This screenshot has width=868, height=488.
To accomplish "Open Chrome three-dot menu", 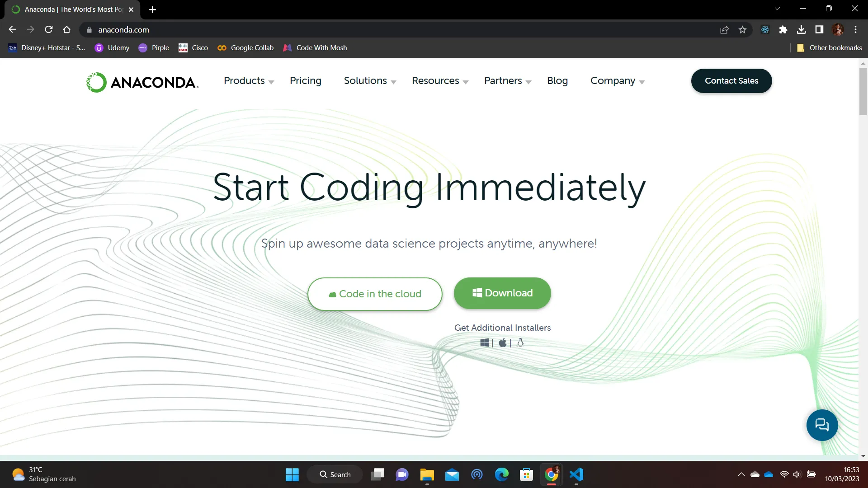I will [855, 30].
